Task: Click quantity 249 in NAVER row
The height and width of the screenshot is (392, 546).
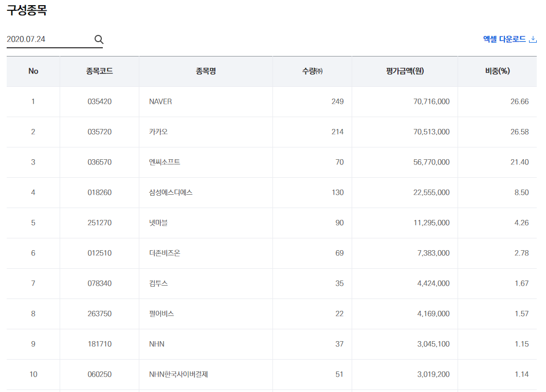Action: coord(337,102)
